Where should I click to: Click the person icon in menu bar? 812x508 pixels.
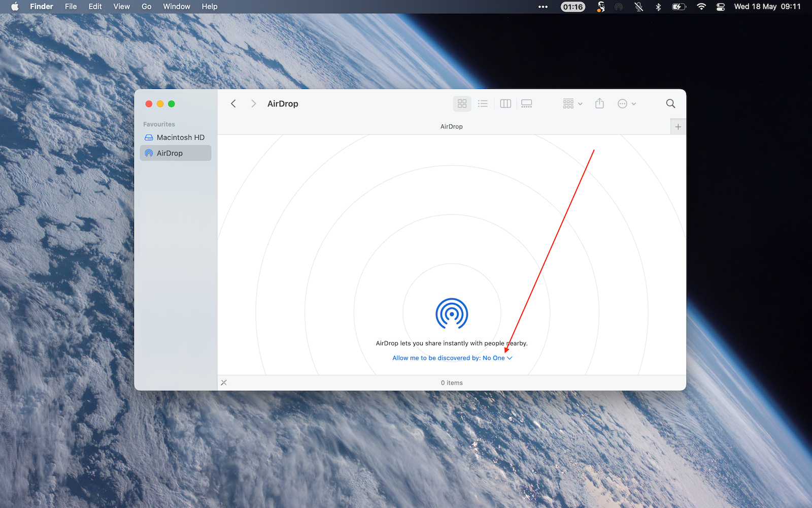[601, 7]
